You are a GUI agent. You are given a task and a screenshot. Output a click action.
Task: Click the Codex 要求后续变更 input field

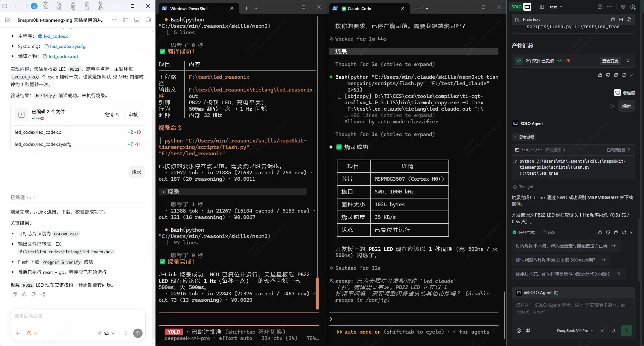point(78,316)
